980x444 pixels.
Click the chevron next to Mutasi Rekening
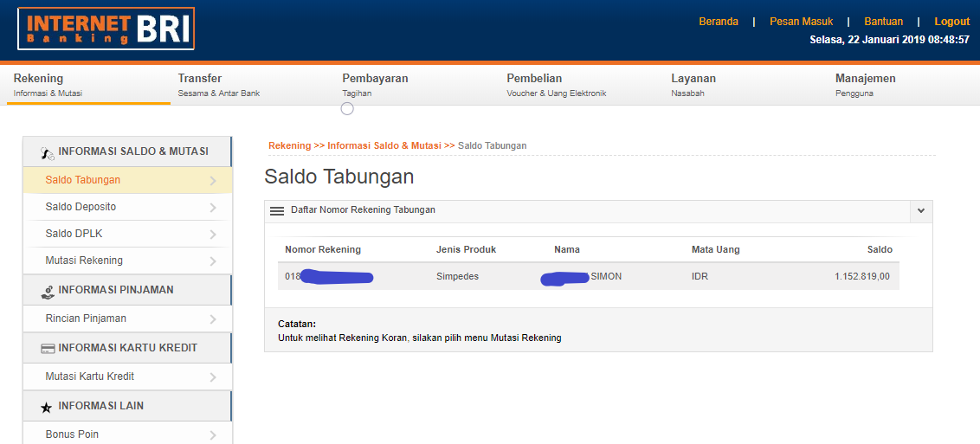point(213,261)
